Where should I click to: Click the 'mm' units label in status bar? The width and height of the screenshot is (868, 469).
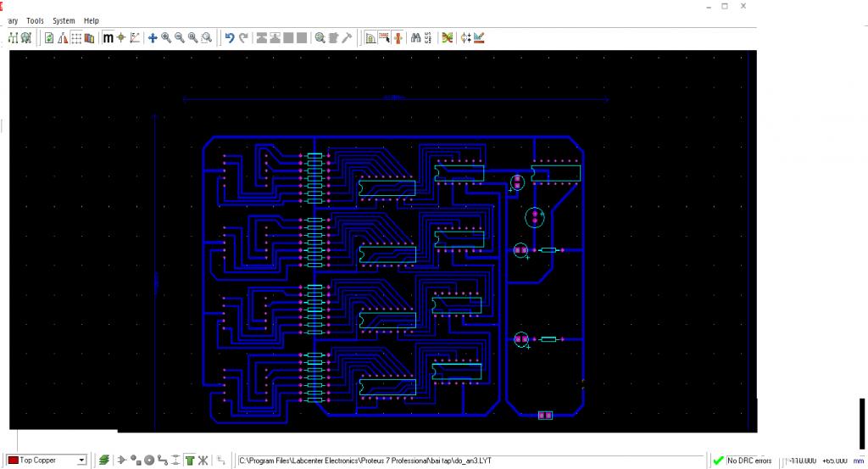point(857,461)
